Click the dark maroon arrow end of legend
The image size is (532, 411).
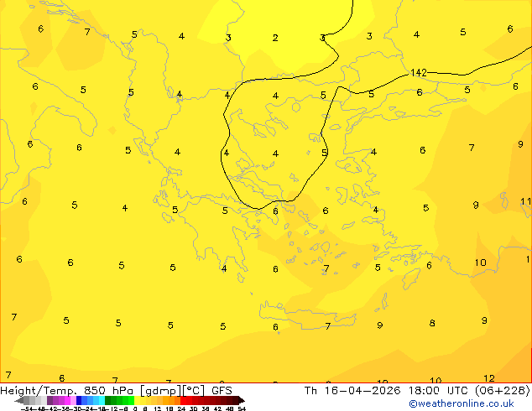tap(241, 401)
